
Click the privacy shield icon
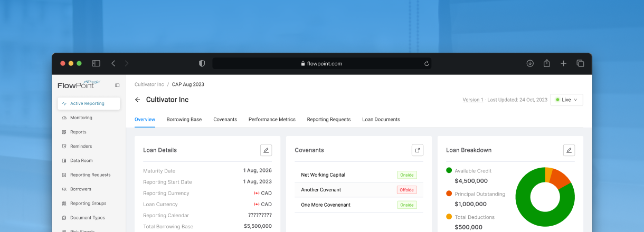pos(202,63)
